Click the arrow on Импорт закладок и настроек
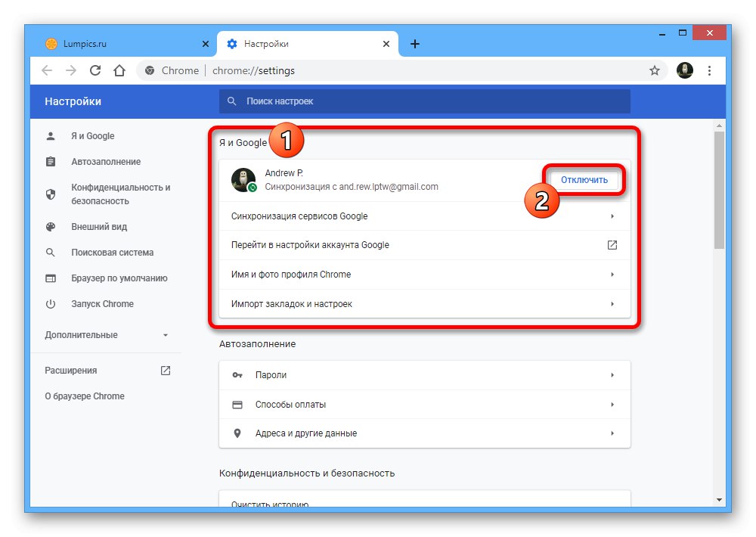The image size is (756, 537). 612,304
